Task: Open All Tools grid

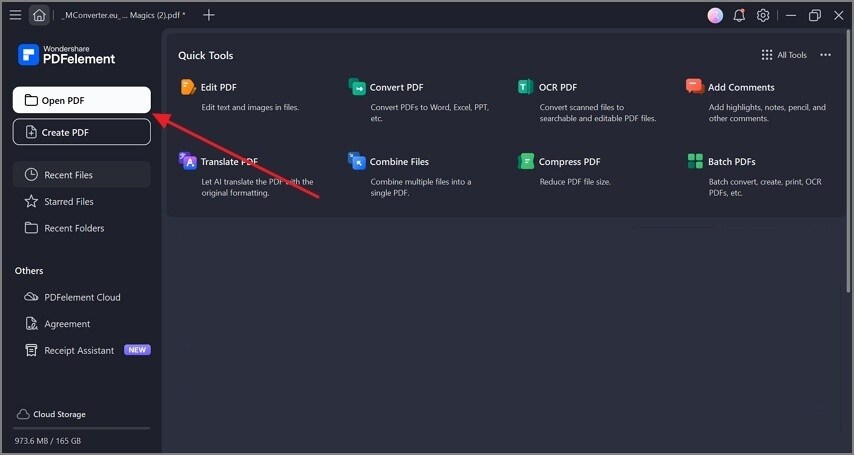Action: click(784, 55)
